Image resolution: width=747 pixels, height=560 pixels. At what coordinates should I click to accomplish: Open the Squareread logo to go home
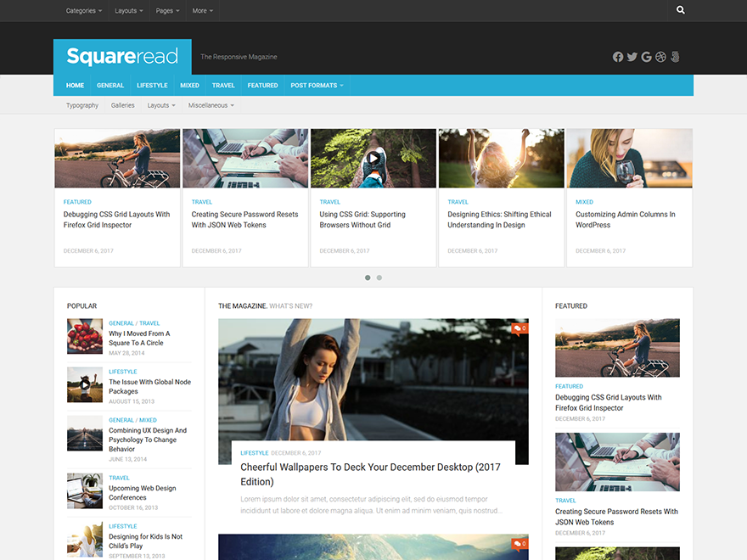[121, 55]
